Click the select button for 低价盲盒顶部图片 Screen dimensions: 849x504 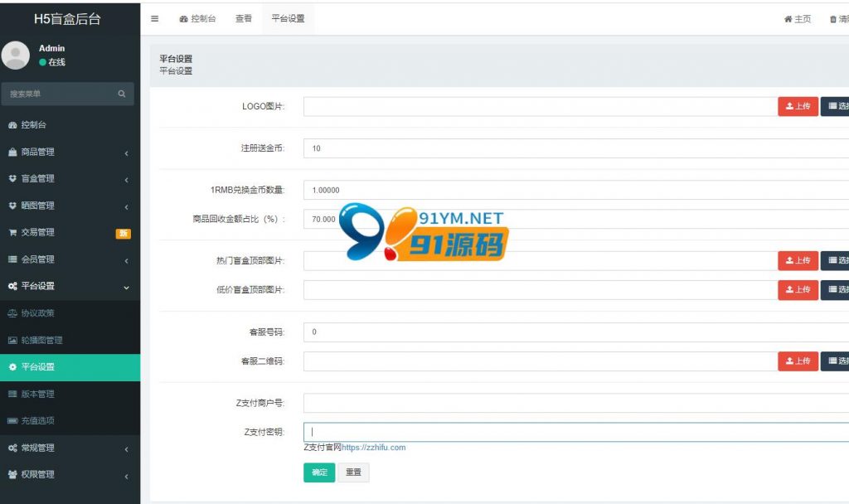pos(835,289)
